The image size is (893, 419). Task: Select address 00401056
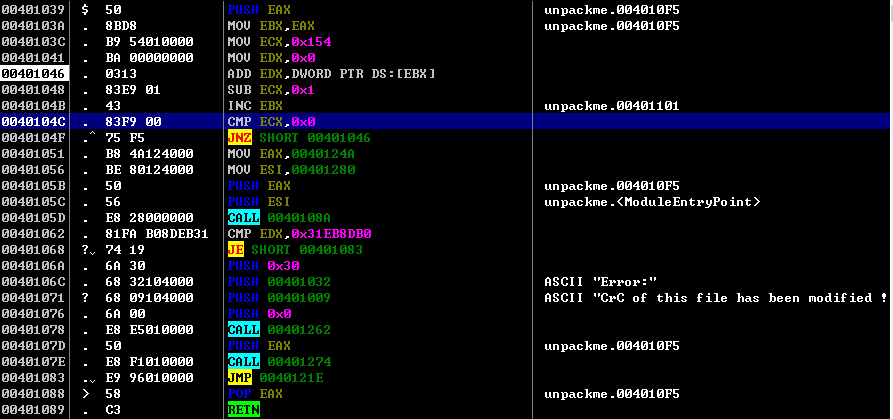(34, 170)
